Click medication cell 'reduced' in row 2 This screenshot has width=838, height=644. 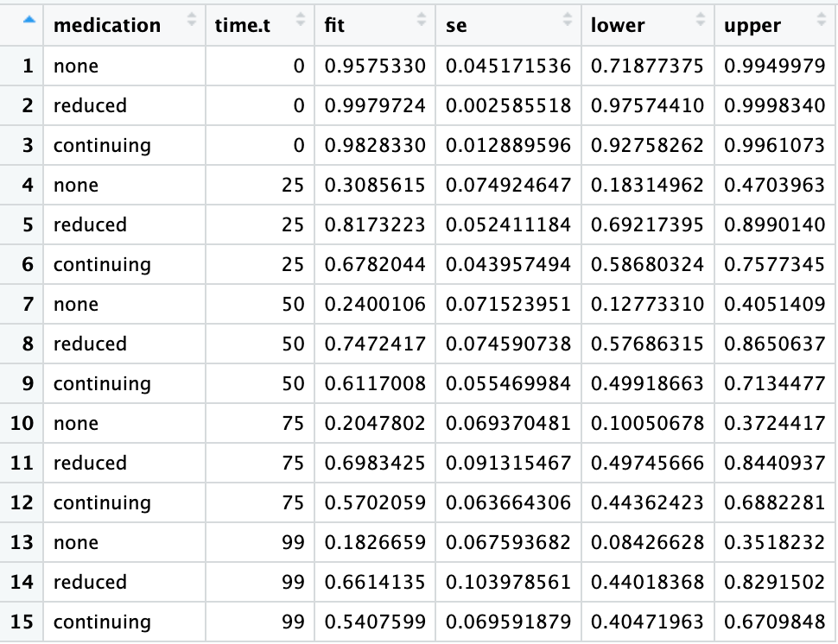click(90, 105)
